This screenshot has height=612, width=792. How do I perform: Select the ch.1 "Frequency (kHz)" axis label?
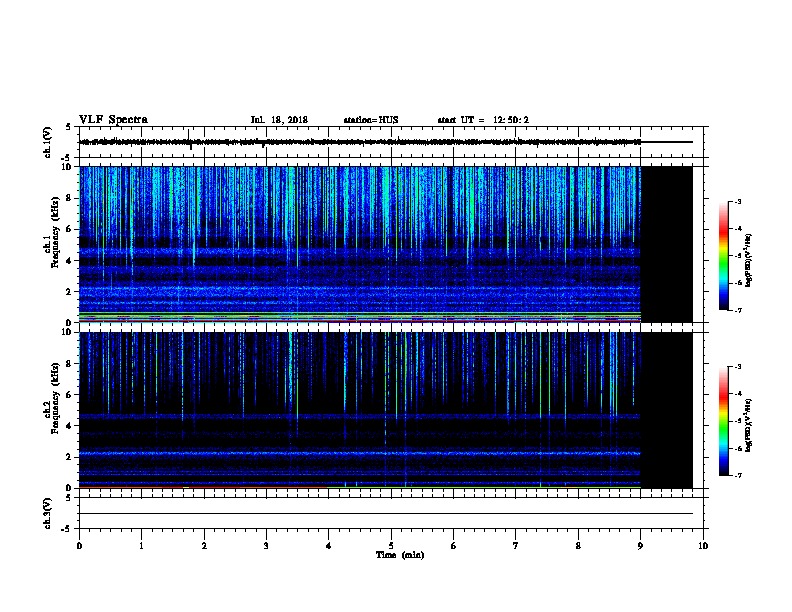point(55,233)
